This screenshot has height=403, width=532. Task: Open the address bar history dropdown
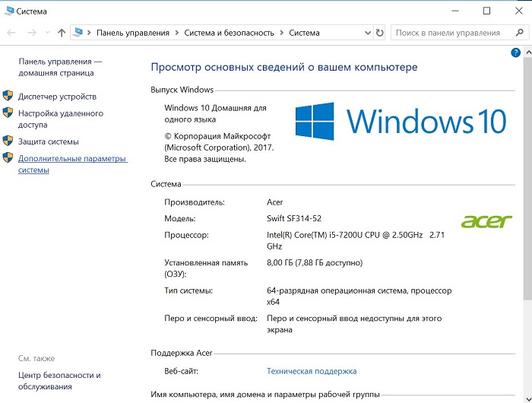(367, 33)
